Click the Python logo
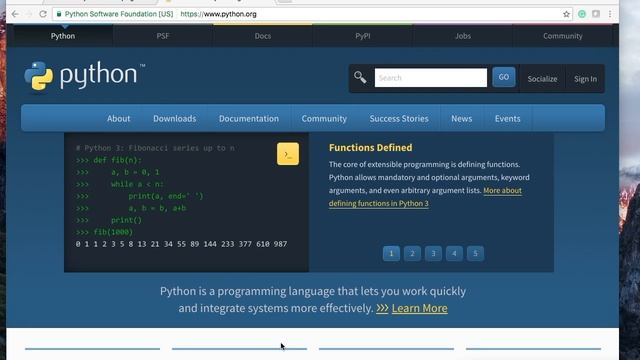The image size is (640, 360). point(84,76)
